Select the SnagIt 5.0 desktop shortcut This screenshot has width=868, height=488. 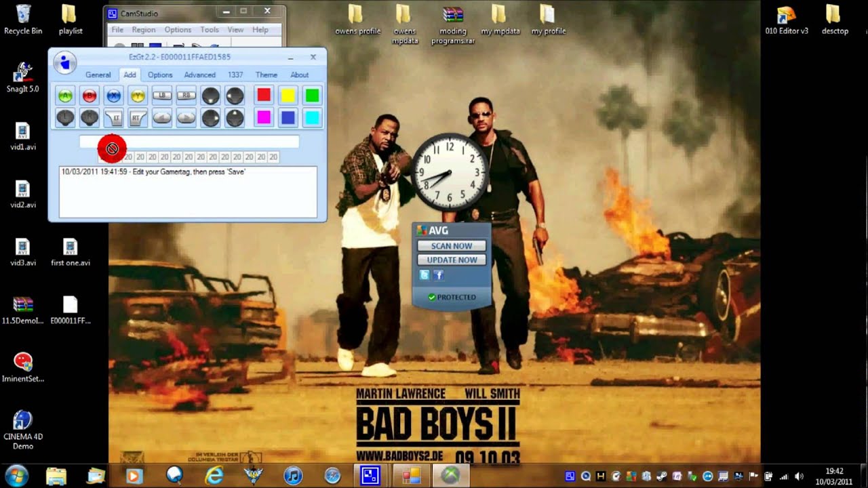pos(23,77)
